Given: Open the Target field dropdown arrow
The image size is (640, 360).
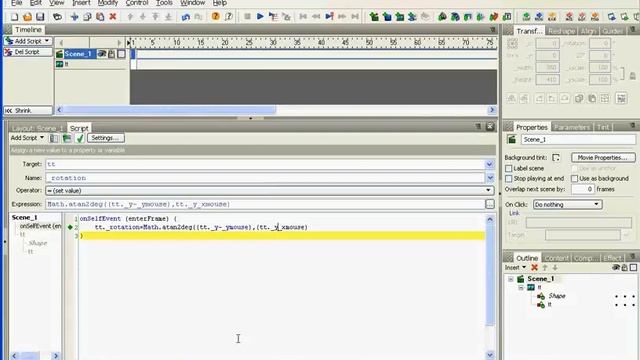Looking at the screenshot, I should coord(489,164).
